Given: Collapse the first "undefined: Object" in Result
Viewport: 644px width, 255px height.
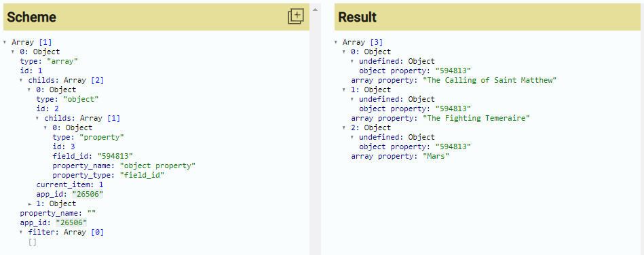Looking at the screenshot, I should point(352,61).
